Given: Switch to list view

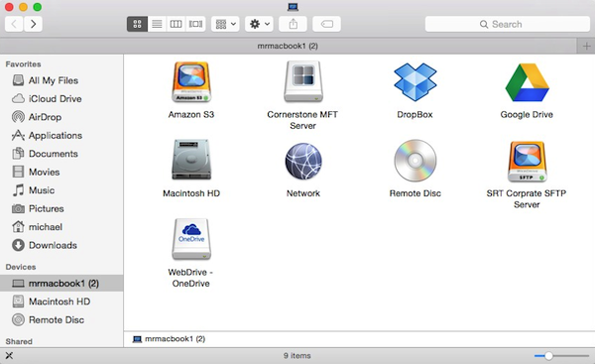Looking at the screenshot, I should pyautogui.click(x=157, y=24).
